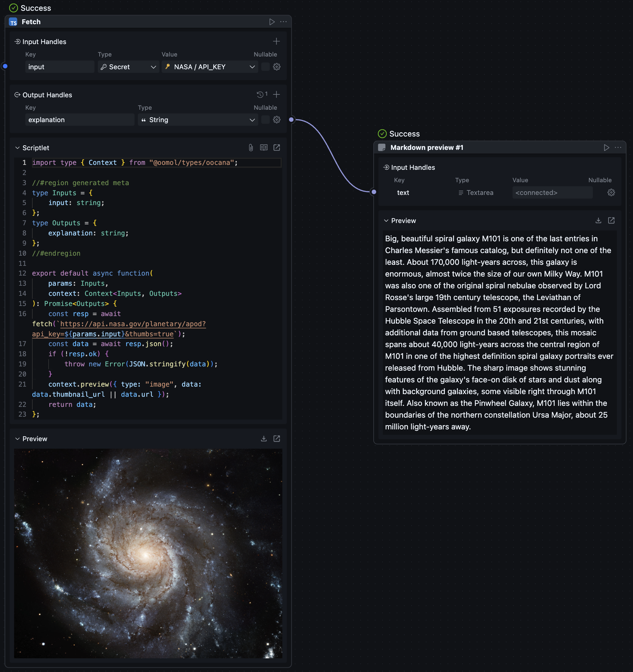Click the explanation key input field
This screenshot has width=633, height=672.
coord(79,120)
